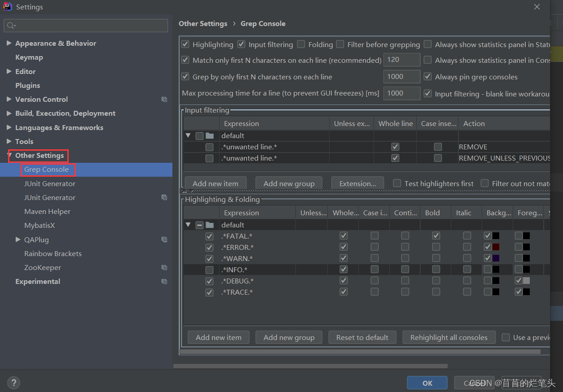Click Reset to default button
The image size is (563, 392).
pos(362,337)
